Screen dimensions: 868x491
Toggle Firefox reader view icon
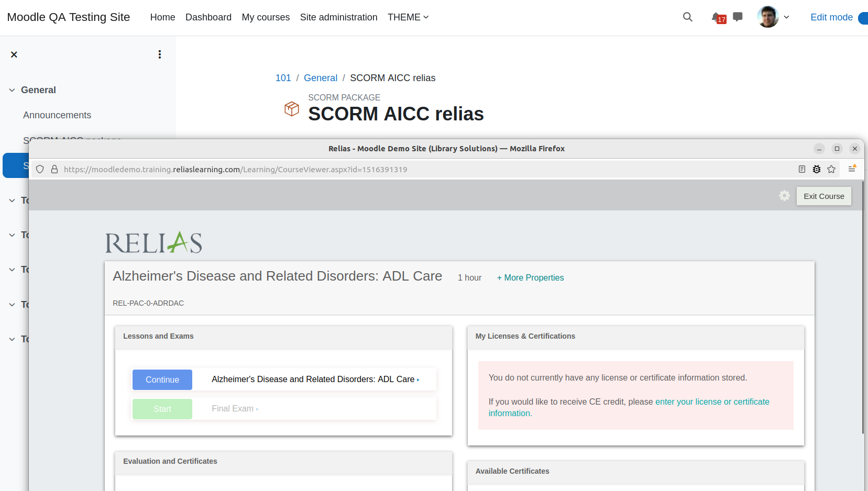point(801,169)
